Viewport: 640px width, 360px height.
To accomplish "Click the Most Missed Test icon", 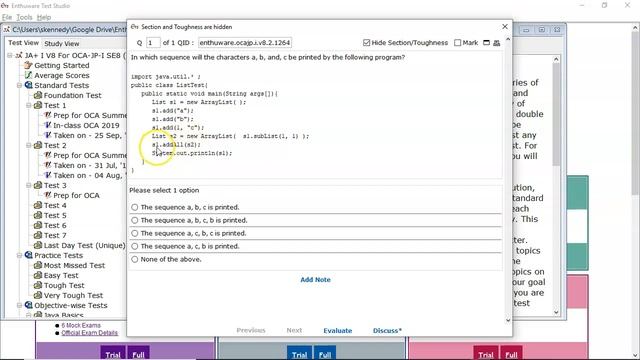I will pyautogui.click(x=38, y=265).
